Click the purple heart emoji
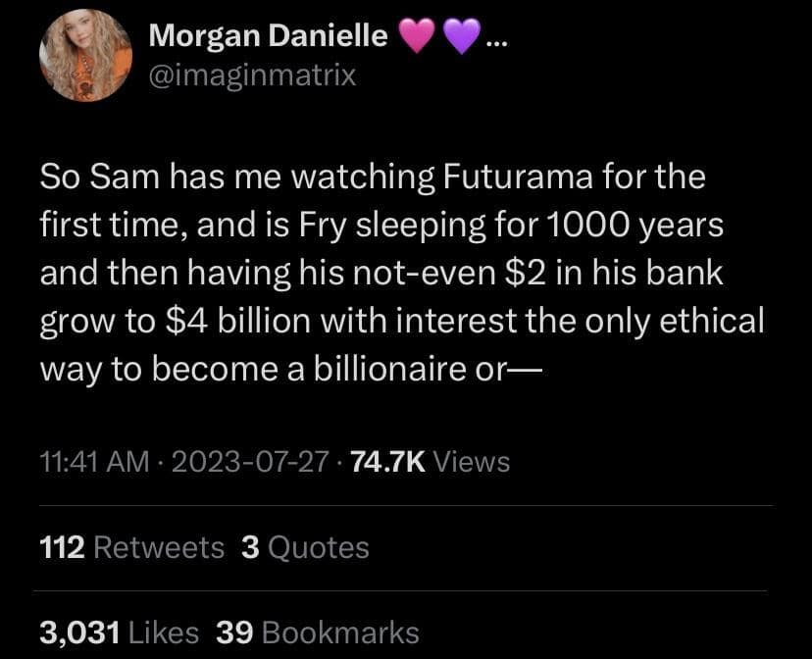The height and width of the screenshot is (659, 812). click(x=462, y=37)
